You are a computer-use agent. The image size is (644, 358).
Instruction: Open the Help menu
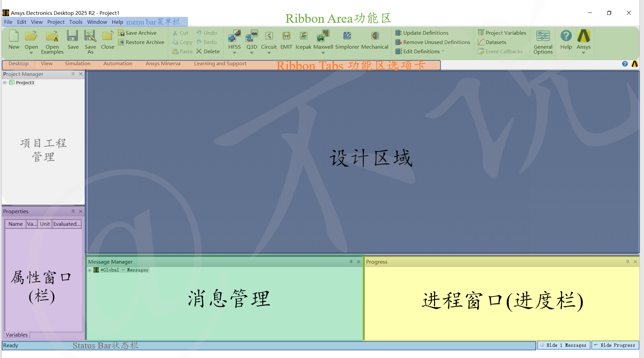(x=118, y=22)
